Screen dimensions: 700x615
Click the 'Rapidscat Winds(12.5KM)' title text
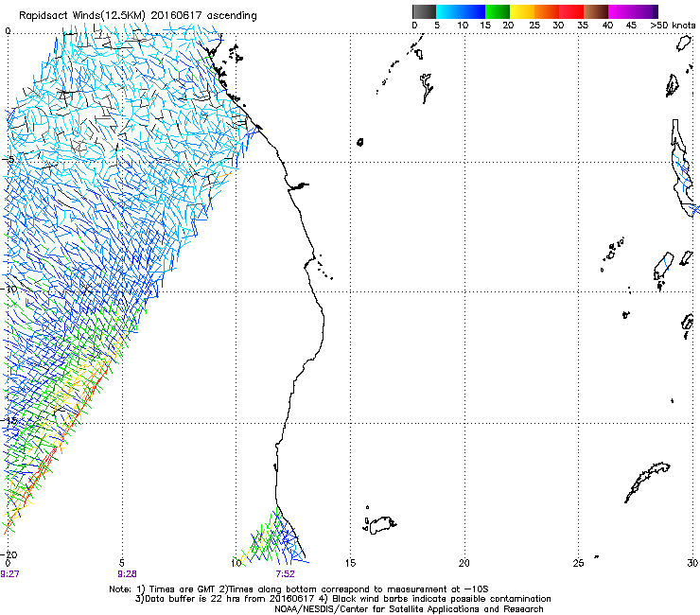(82, 16)
